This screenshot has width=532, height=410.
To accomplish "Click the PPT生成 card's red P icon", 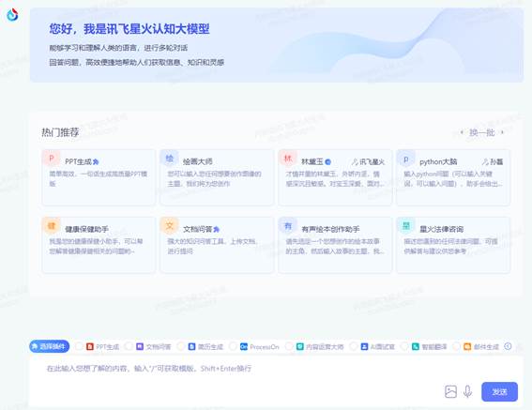I will click(52, 159).
